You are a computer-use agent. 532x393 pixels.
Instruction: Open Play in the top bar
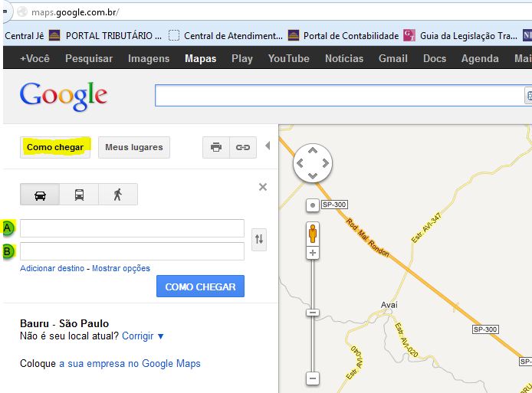coord(242,58)
